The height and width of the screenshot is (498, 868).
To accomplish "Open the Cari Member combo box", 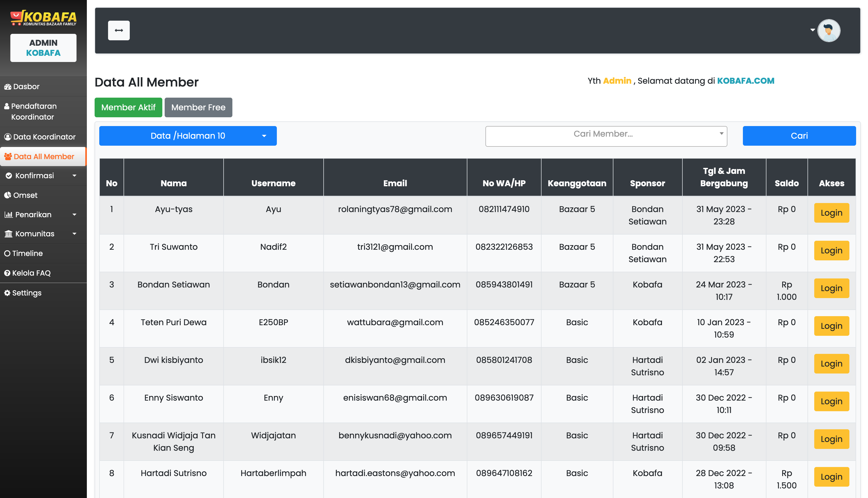I will (x=606, y=136).
